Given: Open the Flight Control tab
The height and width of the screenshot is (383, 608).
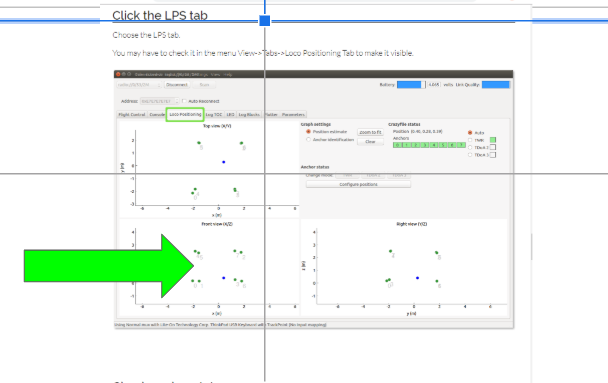Looking at the screenshot, I should (x=132, y=115).
